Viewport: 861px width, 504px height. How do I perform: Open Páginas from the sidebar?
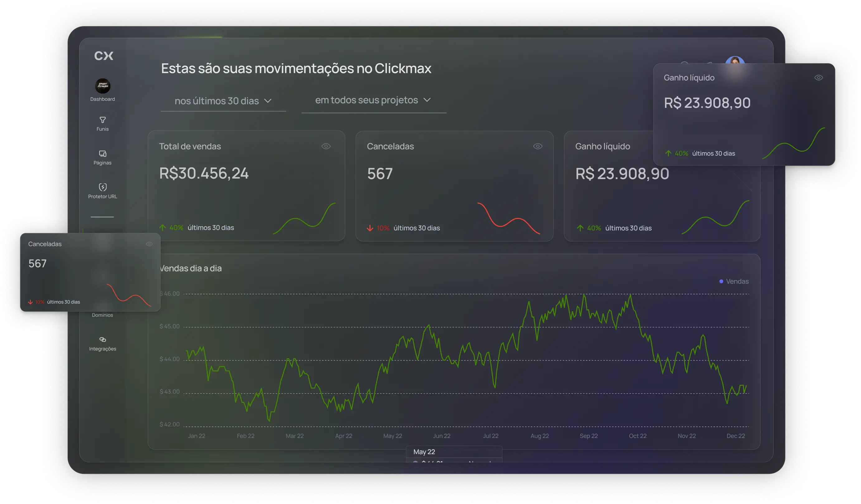[102, 158]
